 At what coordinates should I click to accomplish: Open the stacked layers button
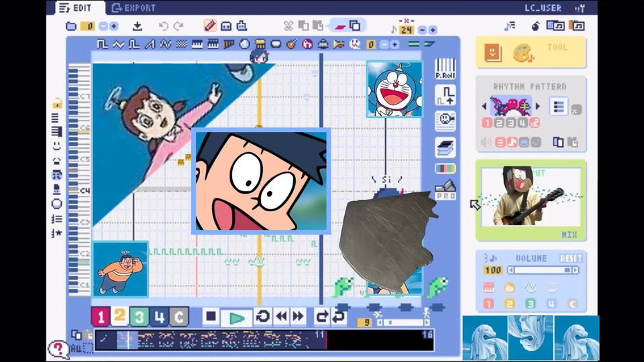[x=445, y=147]
